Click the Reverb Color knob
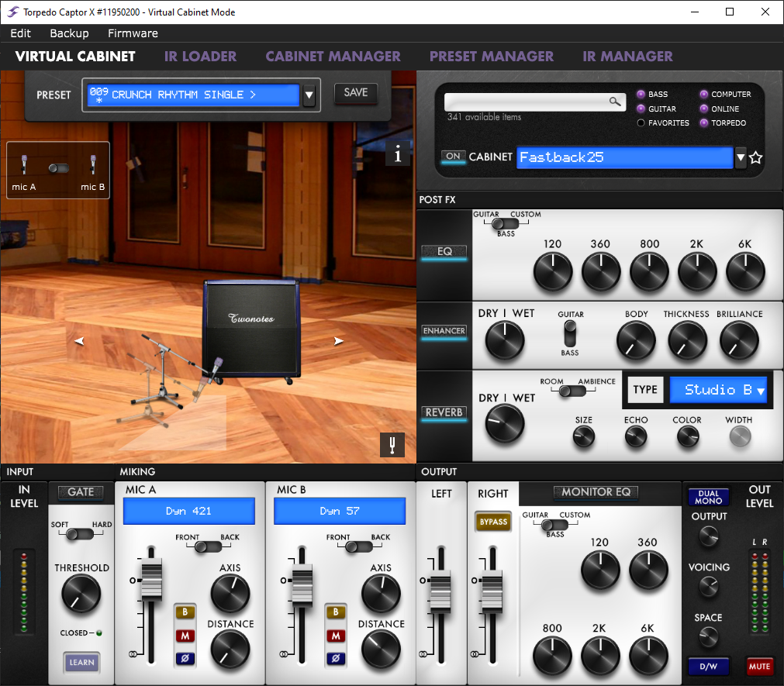 688,437
